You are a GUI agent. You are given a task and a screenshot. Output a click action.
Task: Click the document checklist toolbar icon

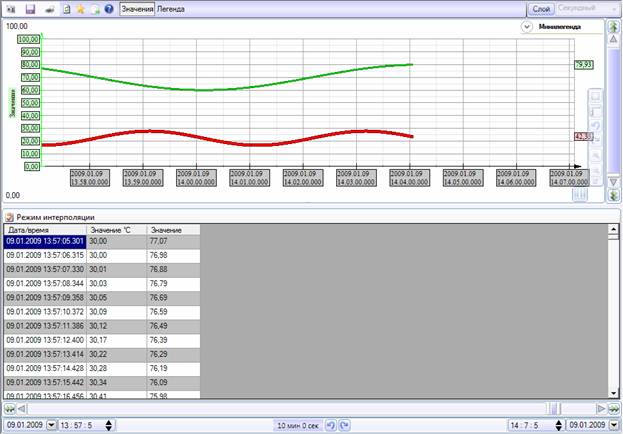[67, 9]
